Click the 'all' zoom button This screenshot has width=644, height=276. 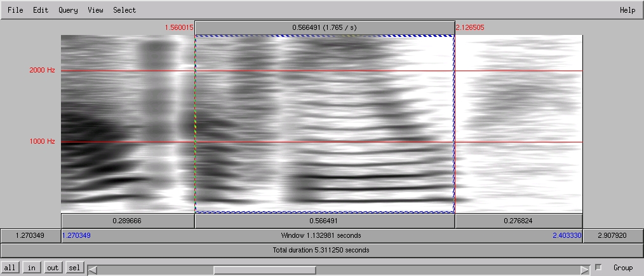pyautogui.click(x=10, y=268)
